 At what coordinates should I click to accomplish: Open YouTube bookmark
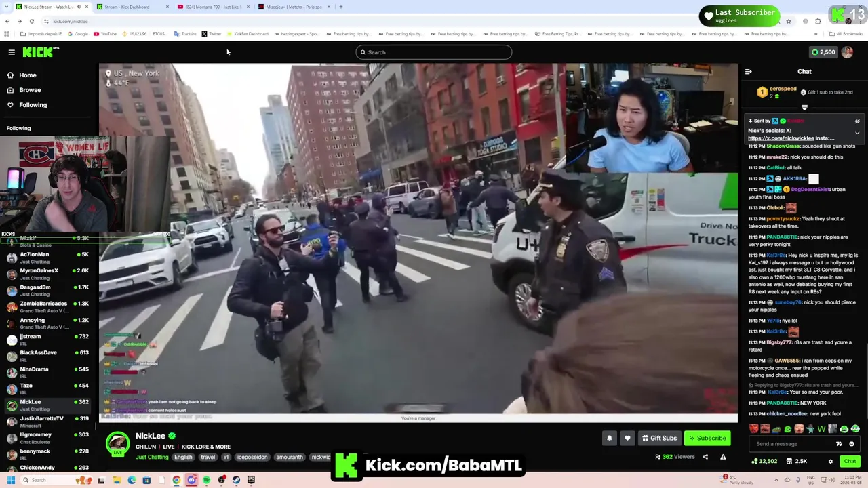click(105, 34)
